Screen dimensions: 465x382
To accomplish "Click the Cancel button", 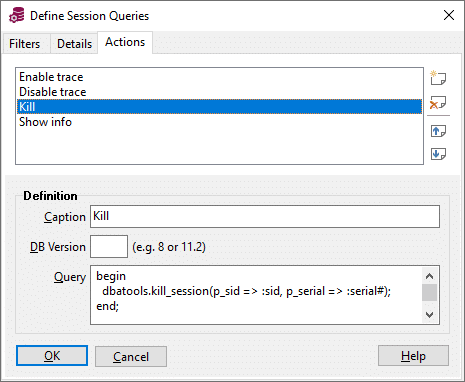I will (x=131, y=357).
